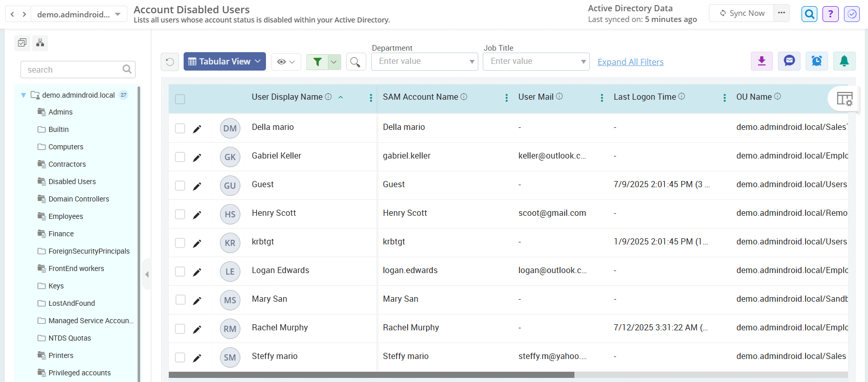Check the Della mario row checkbox
The height and width of the screenshot is (382, 868).
180,128
